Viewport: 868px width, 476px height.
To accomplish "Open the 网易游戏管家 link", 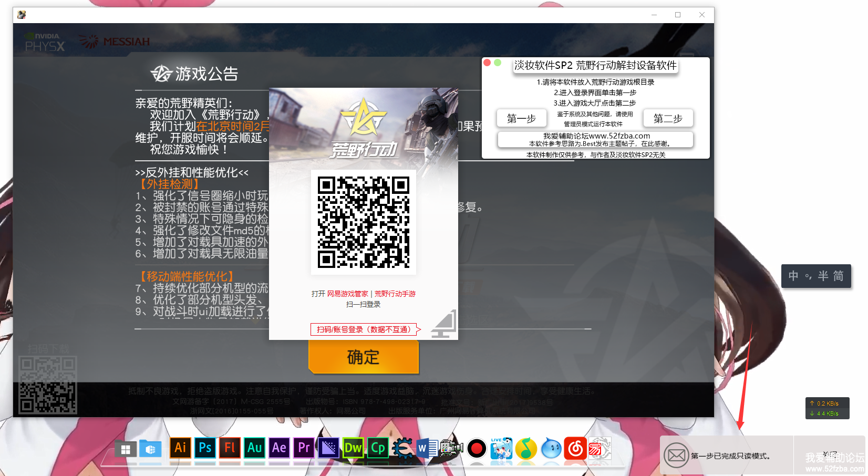I will point(348,294).
